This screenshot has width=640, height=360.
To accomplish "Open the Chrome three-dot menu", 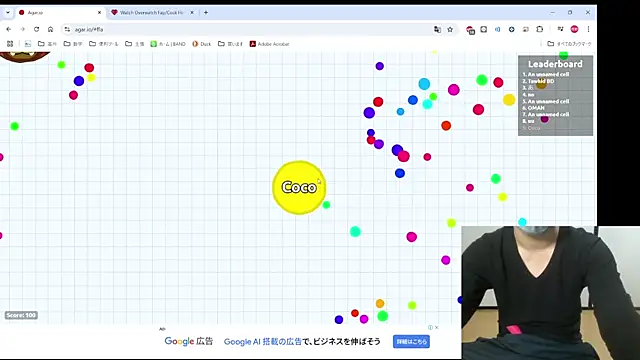I will pyautogui.click(x=588, y=29).
